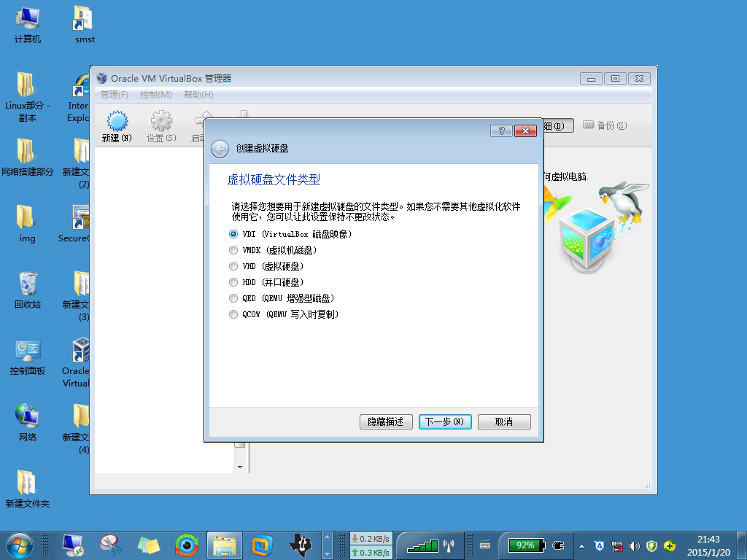Open the 回收站 recycle bin
This screenshot has height=560, width=747.
pos(27,290)
